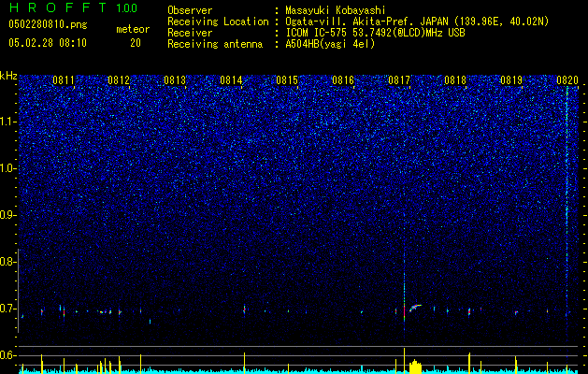Click the 0.7 kHz axis label
588x374 pixels.
pyautogui.click(x=8, y=309)
